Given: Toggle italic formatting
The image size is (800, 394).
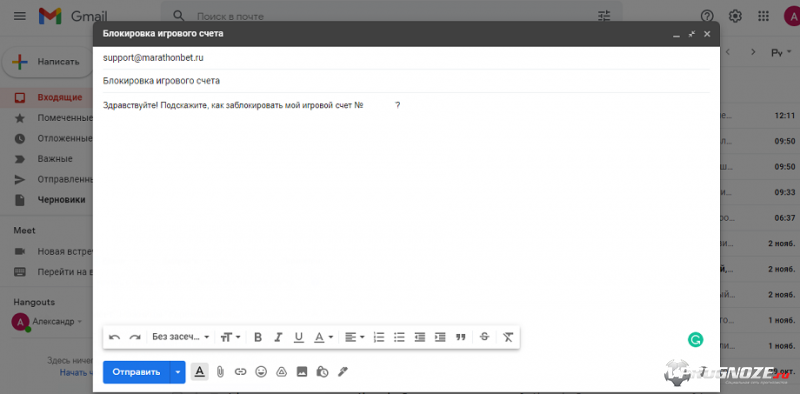Looking at the screenshot, I should pos(278,337).
